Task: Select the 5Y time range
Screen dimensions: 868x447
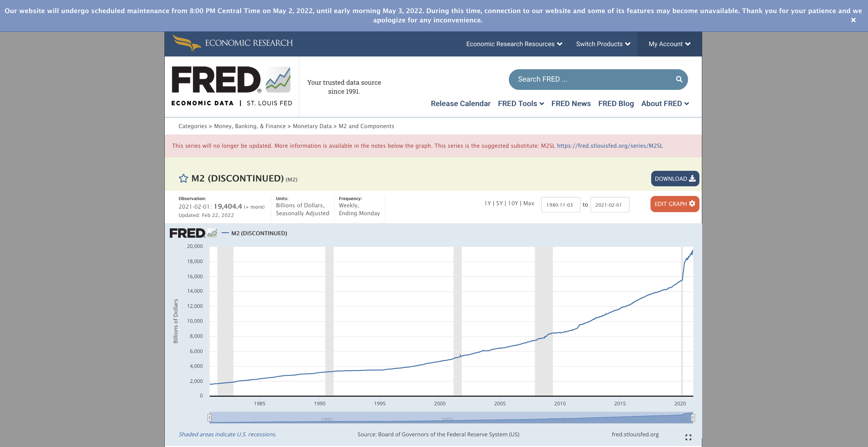Action: pyautogui.click(x=499, y=204)
